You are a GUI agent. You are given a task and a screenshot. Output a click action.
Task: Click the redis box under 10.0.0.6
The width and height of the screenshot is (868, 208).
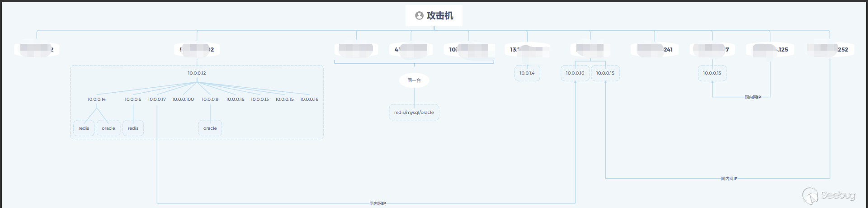pyautogui.click(x=133, y=128)
